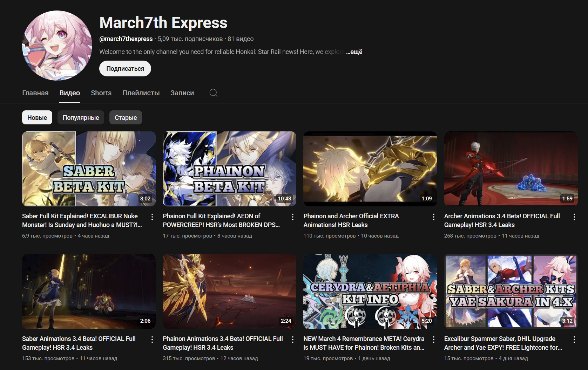Select the Старые sort chip
Viewport: 588px width, 370px height.
[126, 117]
